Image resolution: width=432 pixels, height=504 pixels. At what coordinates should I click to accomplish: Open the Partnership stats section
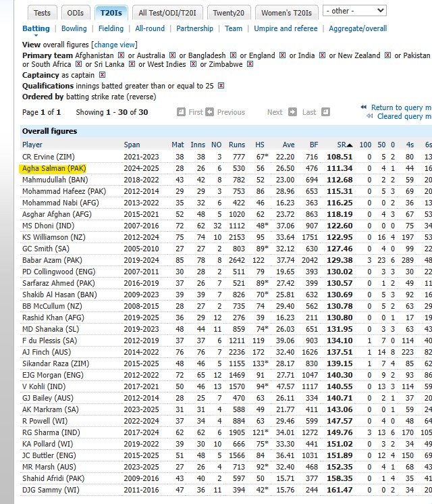(x=194, y=28)
